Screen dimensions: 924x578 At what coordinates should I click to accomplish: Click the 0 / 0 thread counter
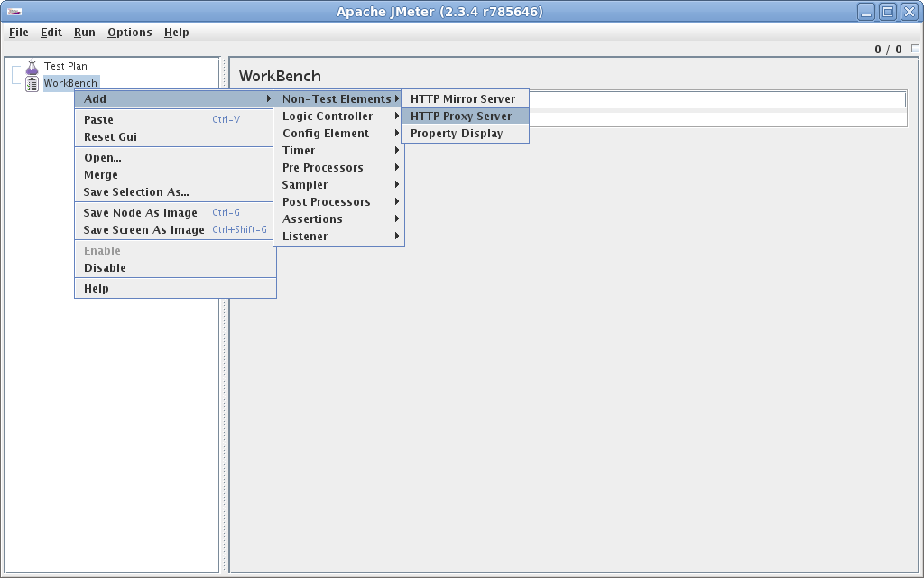(888, 50)
